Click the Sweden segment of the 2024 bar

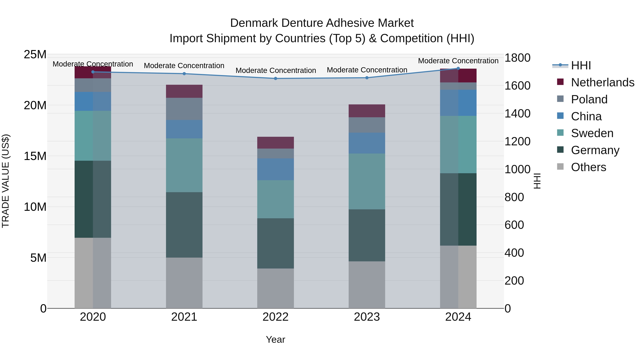coord(458,144)
